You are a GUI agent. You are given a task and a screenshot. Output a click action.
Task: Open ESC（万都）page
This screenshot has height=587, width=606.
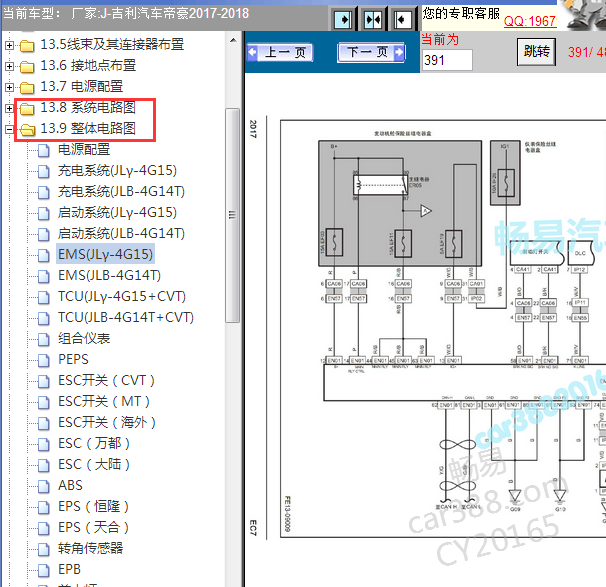point(94,443)
